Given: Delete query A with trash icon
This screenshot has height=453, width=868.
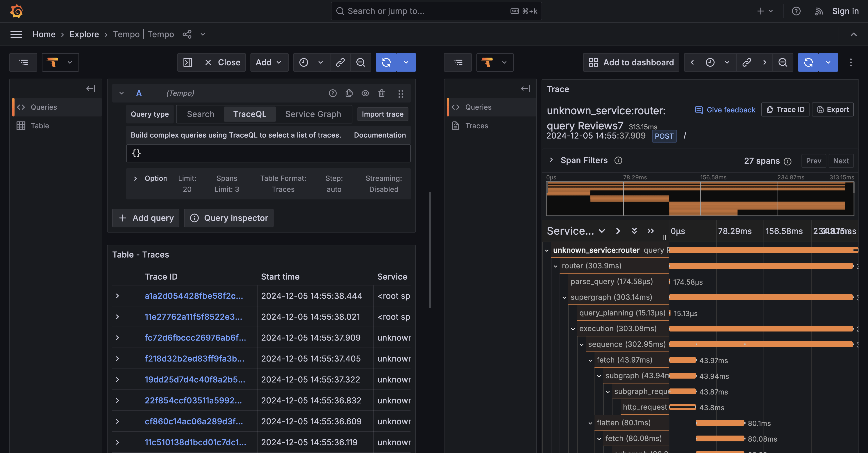Looking at the screenshot, I should coord(381,93).
